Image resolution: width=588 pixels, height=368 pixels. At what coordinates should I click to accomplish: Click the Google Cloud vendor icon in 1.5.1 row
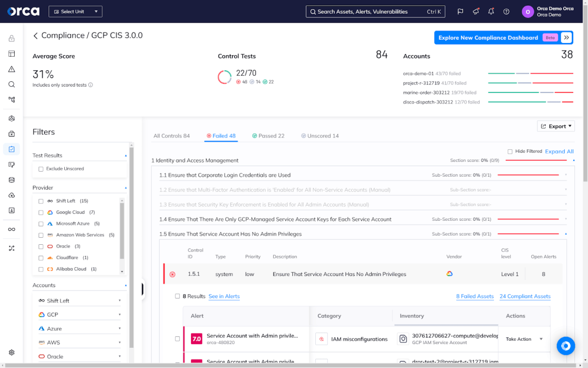[449, 274]
